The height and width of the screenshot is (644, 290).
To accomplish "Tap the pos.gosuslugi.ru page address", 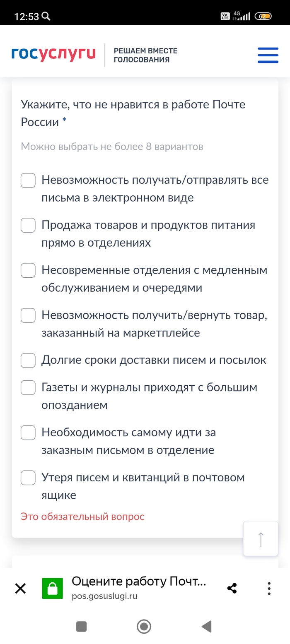I will 104,596.
